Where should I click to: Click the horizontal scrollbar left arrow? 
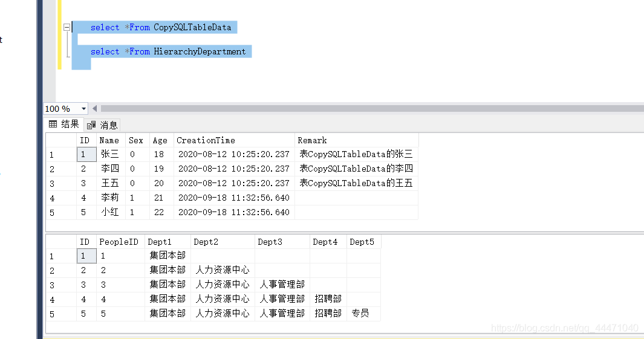[94, 109]
